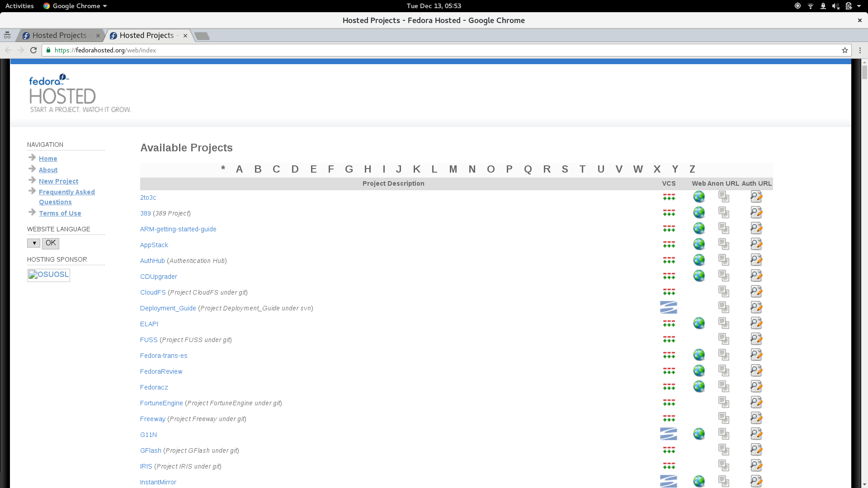The image size is (868, 488).
Task: Open Home navigation link
Action: pyautogui.click(x=48, y=159)
